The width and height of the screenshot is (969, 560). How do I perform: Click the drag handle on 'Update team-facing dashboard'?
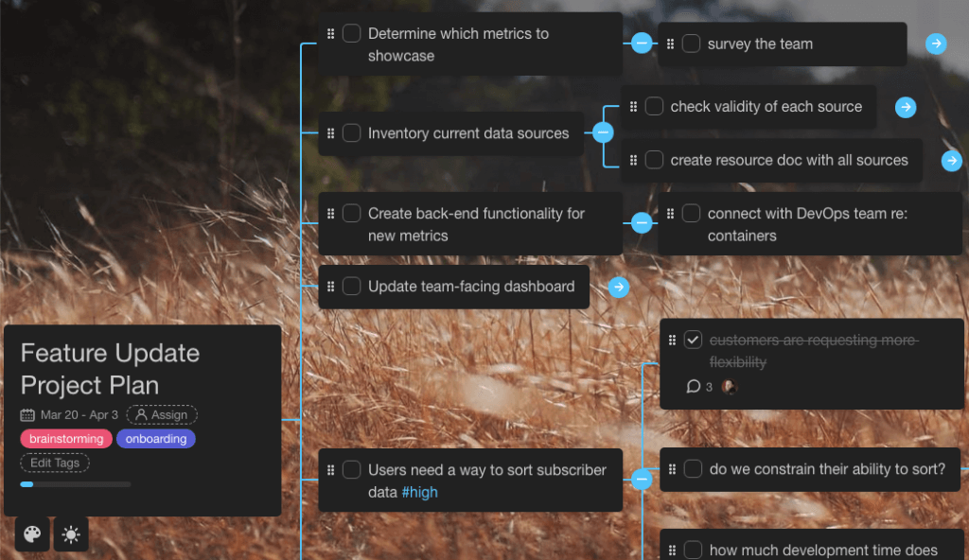point(329,286)
